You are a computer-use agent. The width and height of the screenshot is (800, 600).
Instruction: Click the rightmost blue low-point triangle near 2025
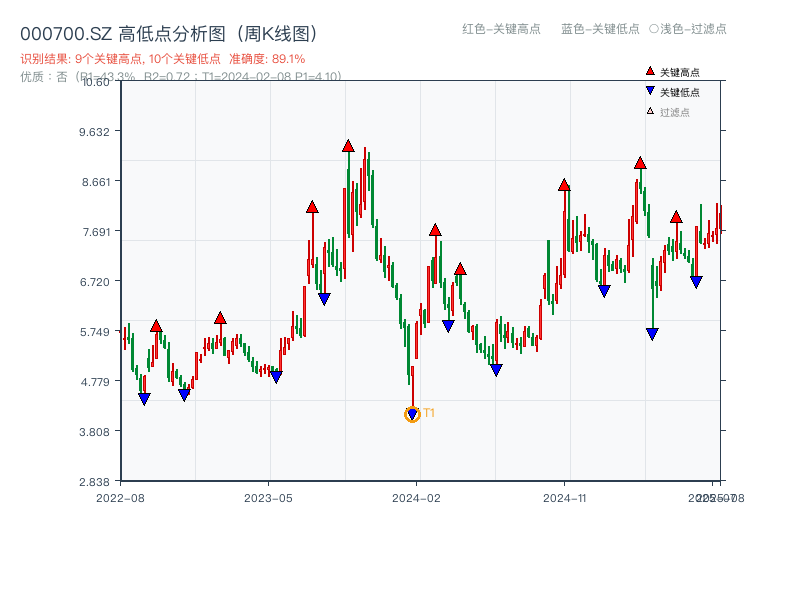(697, 281)
